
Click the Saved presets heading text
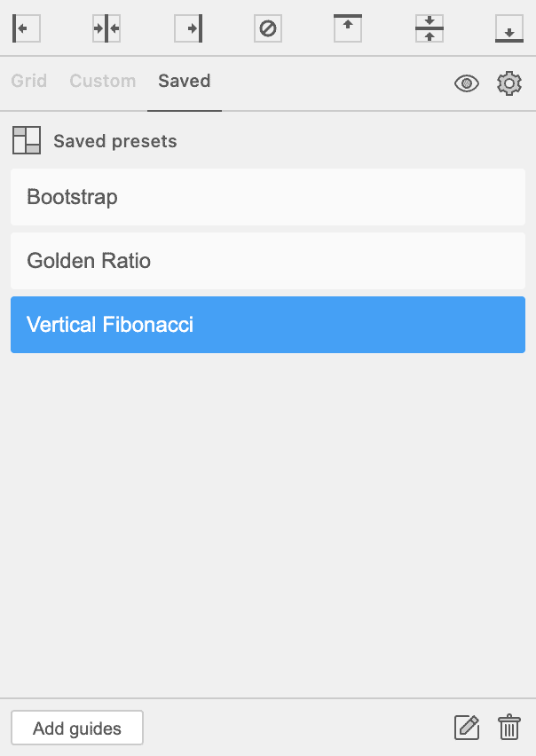(115, 141)
